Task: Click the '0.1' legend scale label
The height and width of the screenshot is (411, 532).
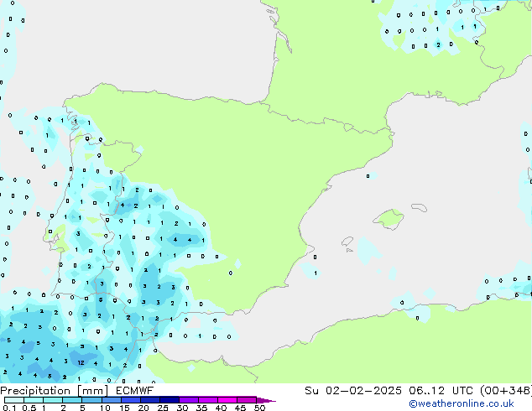Action: [9, 408]
